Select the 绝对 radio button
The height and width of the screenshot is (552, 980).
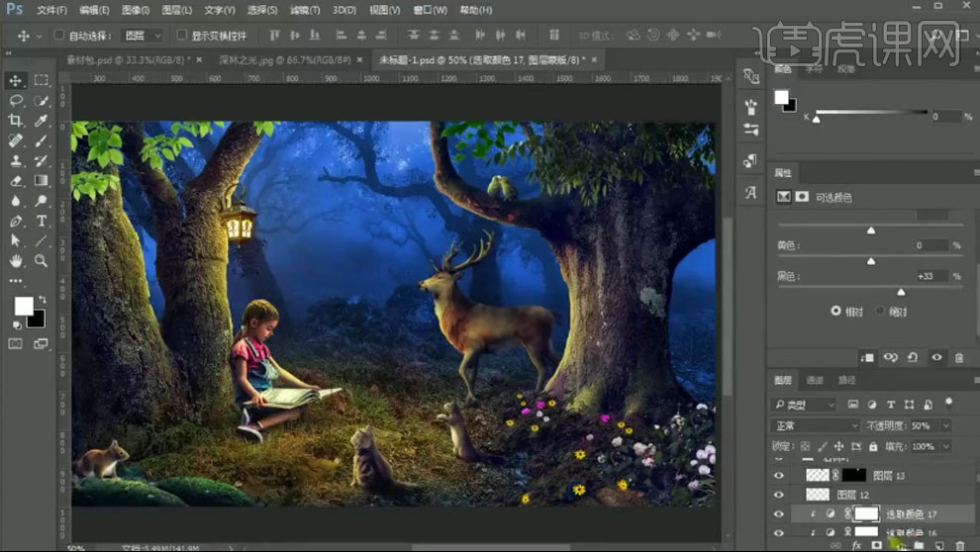pos(880,311)
